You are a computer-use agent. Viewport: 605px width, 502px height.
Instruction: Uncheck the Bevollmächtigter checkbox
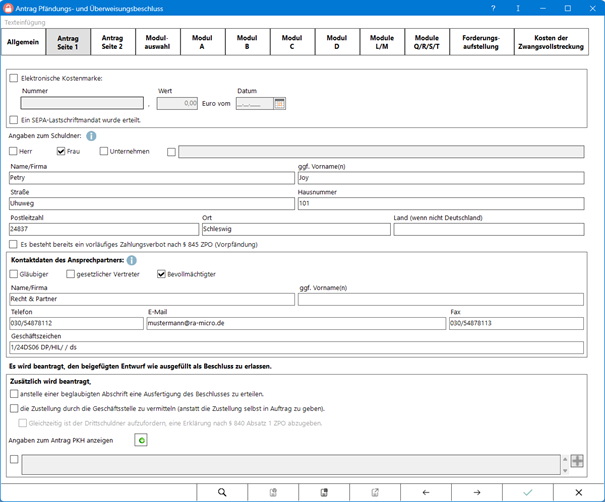click(161, 274)
